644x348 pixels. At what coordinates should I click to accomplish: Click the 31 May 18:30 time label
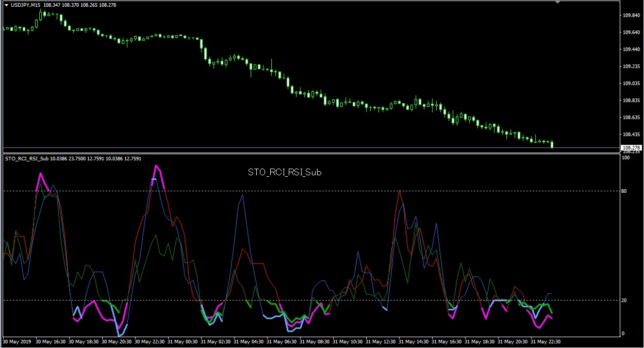coord(480,341)
